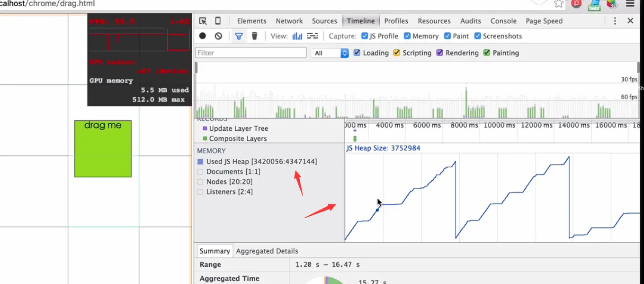This screenshot has height=284, width=644.
Task: Open the 3D cube extension icon
Action: click(x=613, y=4)
